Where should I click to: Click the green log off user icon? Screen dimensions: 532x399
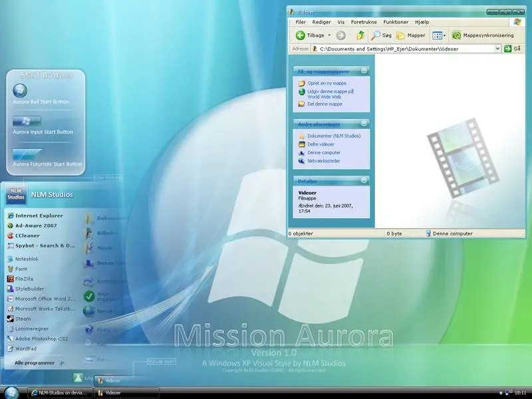pos(78,378)
